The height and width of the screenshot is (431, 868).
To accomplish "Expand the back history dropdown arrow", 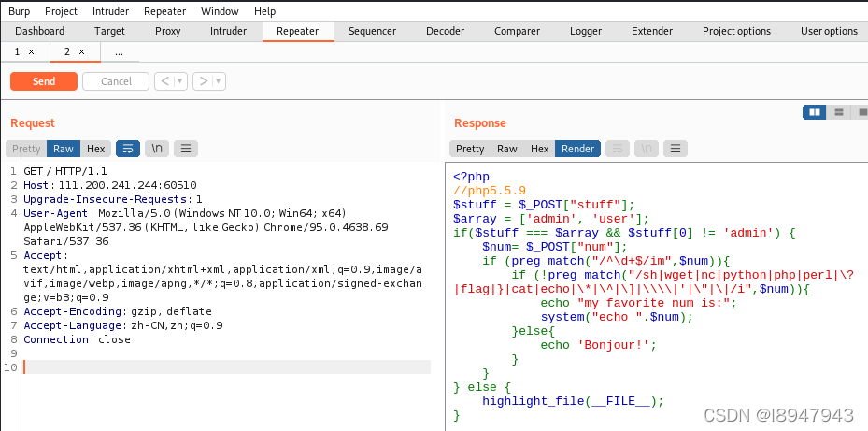I will (180, 81).
